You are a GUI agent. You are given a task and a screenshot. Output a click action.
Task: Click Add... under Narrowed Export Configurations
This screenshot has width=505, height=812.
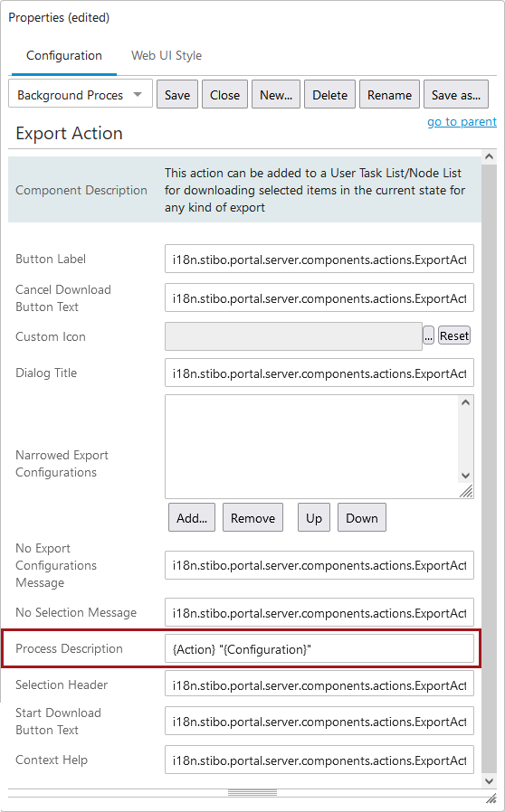point(191,517)
